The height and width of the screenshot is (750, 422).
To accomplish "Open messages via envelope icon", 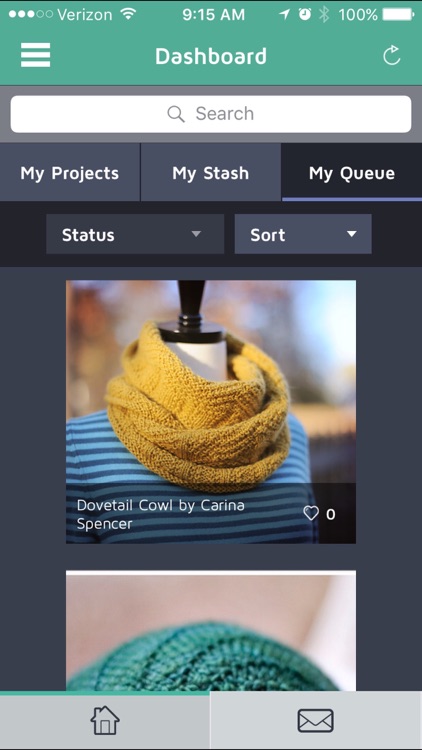I will (316, 720).
